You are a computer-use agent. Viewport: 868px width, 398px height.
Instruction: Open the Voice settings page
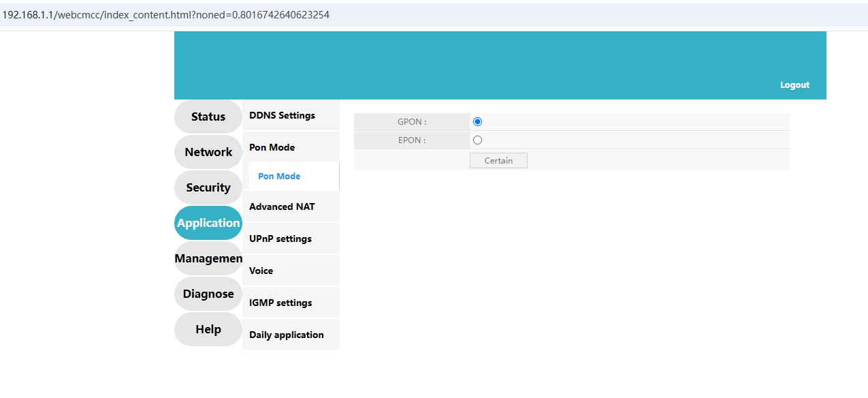(x=261, y=271)
